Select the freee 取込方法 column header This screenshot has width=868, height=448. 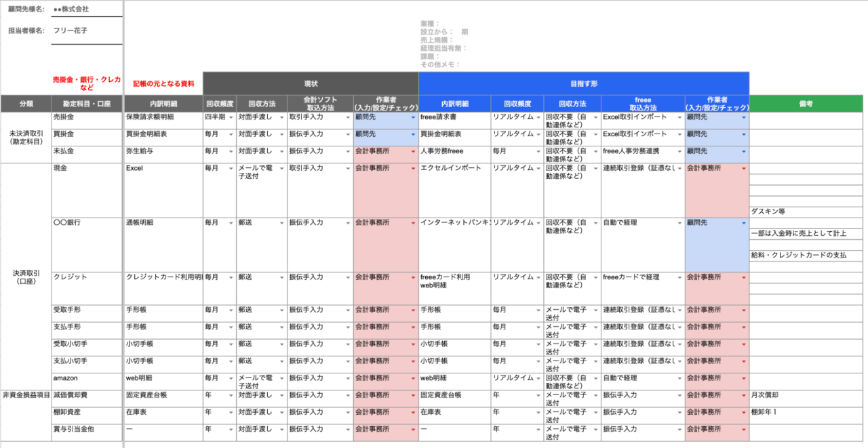click(x=643, y=104)
